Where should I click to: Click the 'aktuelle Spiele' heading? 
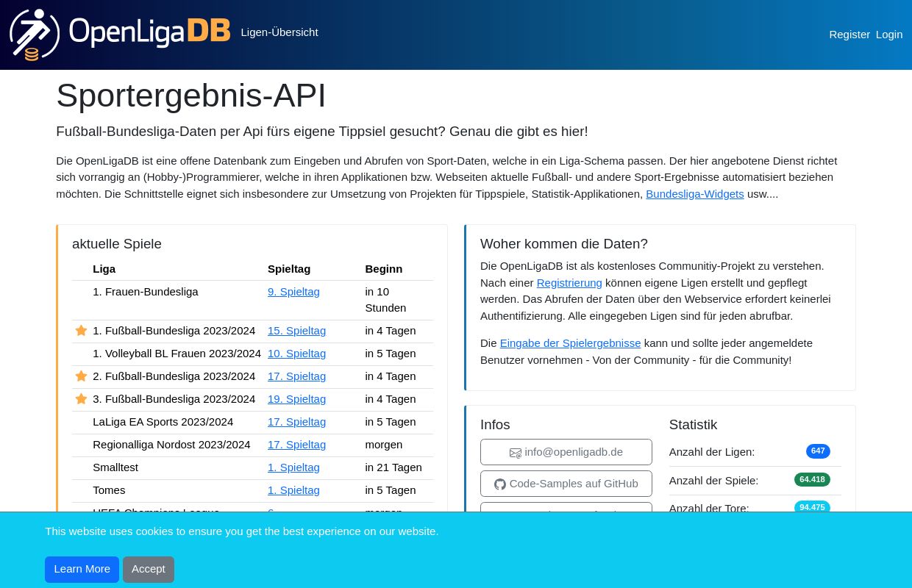[117, 244]
